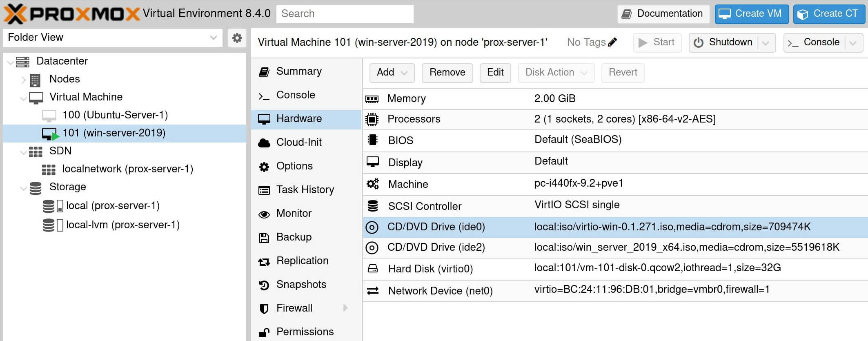Image resolution: width=868 pixels, height=341 pixels.
Task: Click the Datacenter server icon
Action: tap(22, 62)
